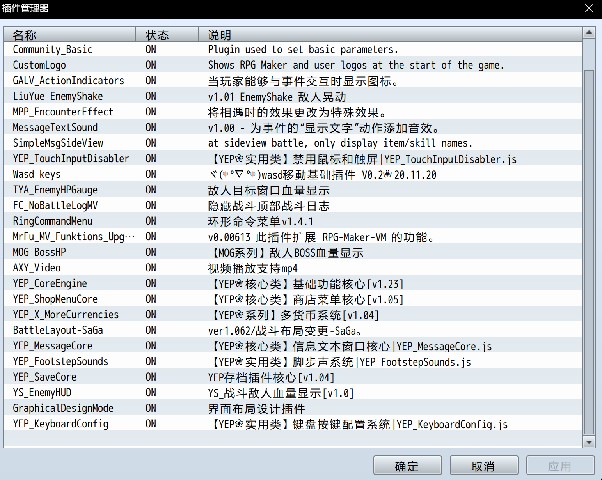
Task: Select the CustomLogo plugin row
Action: click(x=293, y=65)
